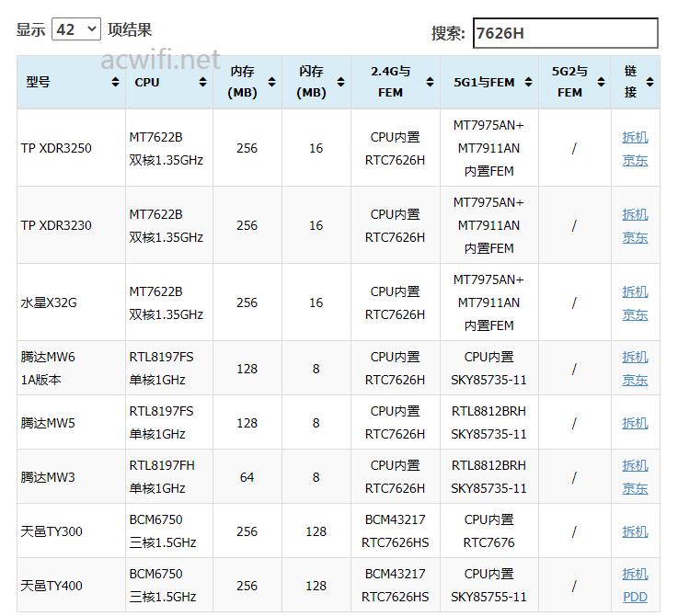The height and width of the screenshot is (616, 678).
Task: Click flash value 128 in 天邑TY400 row
Action: pyautogui.click(x=316, y=586)
